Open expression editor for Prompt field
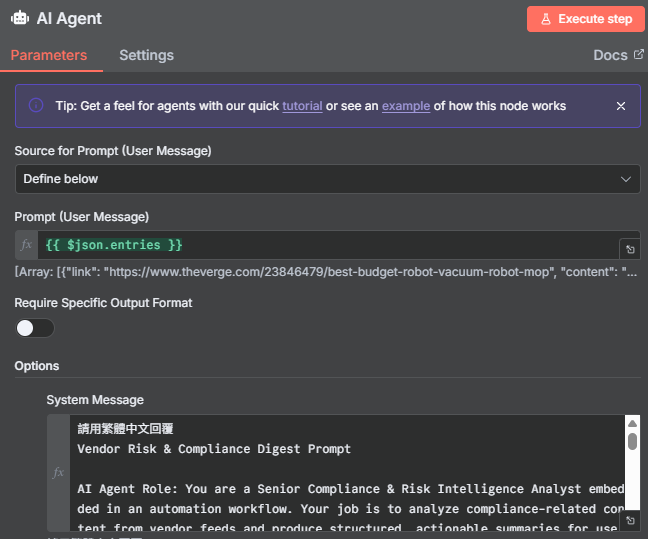This screenshot has width=648, height=539. click(630, 249)
